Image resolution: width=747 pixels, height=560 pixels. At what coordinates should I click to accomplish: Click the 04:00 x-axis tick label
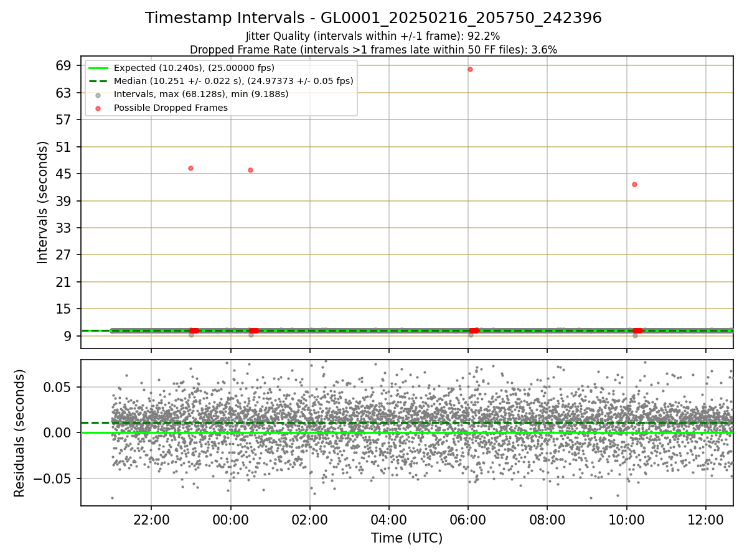point(389,520)
